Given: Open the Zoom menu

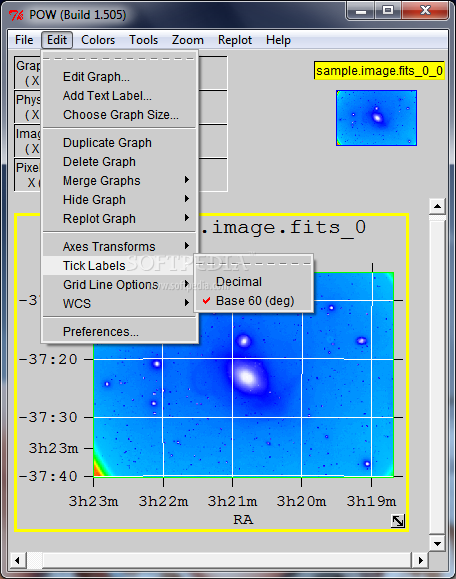Looking at the screenshot, I should click(188, 40).
